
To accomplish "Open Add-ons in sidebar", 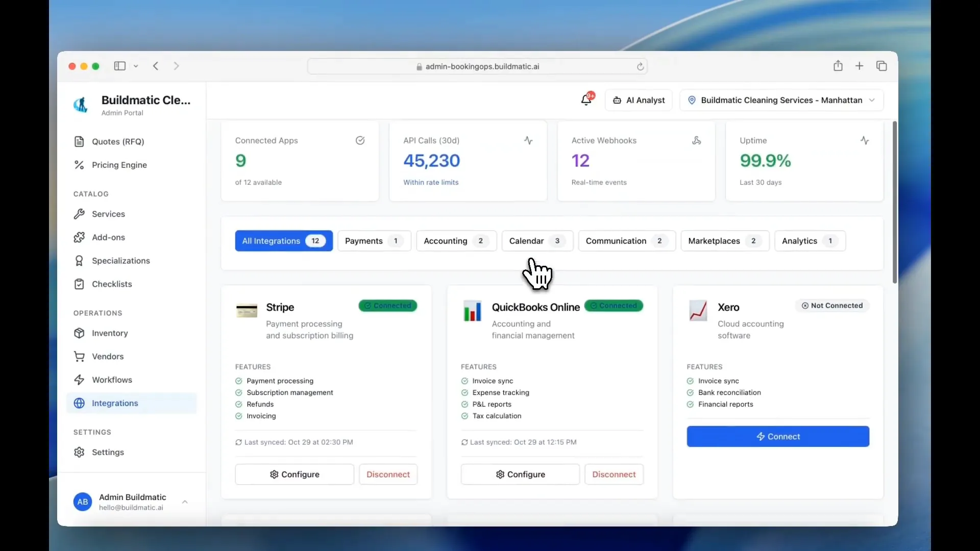I will pyautogui.click(x=131, y=237).
